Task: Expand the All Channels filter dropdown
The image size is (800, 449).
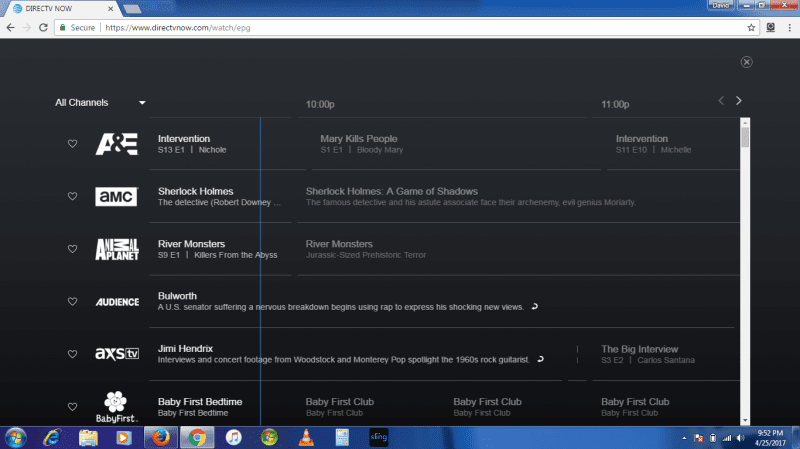Action: coord(100,103)
